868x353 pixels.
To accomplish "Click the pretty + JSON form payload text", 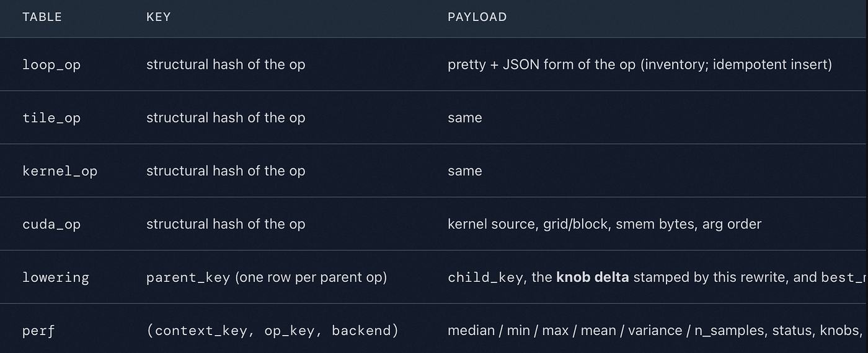I will pyautogui.click(x=640, y=64).
